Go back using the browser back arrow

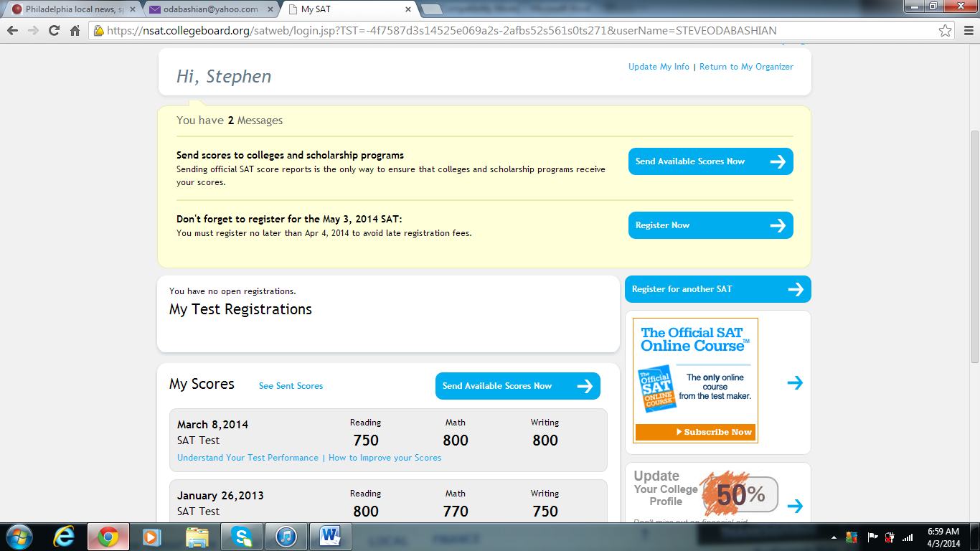(x=13, y=31)
